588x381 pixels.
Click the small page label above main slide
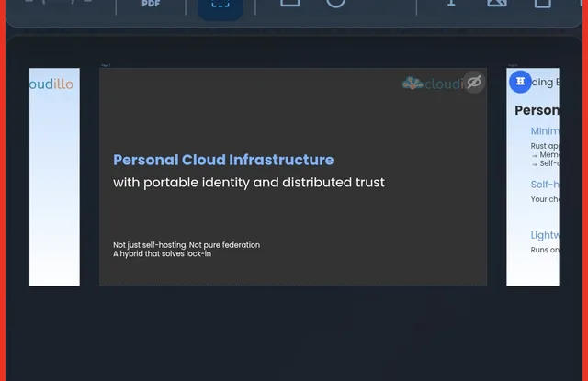(105, 65)
